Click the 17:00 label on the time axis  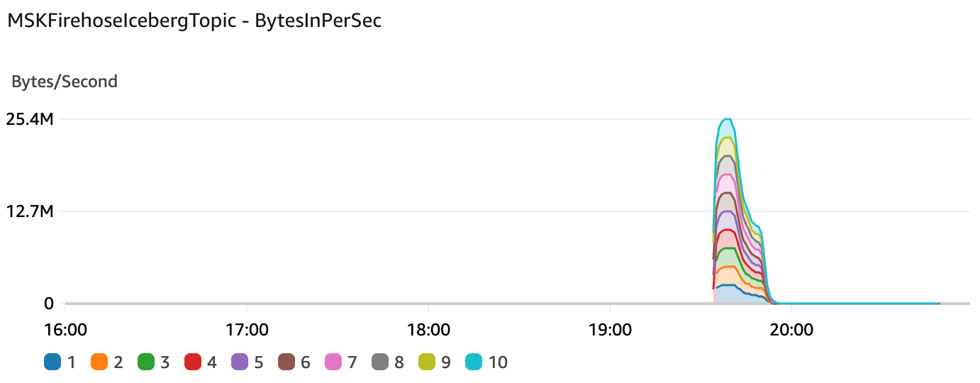[247, 330]
